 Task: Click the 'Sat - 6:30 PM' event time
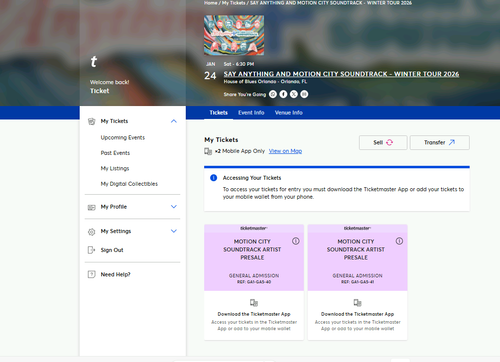pos(239,64)
